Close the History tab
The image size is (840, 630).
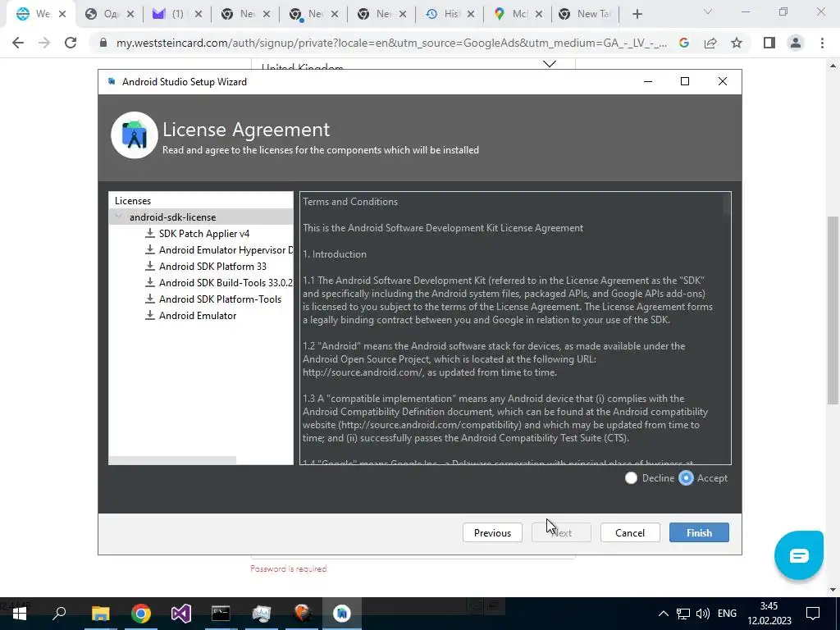(x=470, y=14)
